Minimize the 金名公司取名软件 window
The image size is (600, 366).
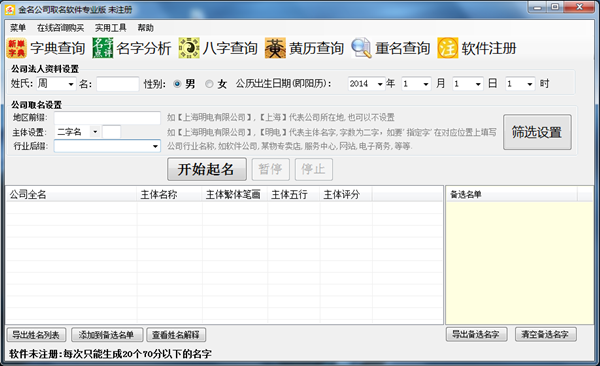point(538,7)
